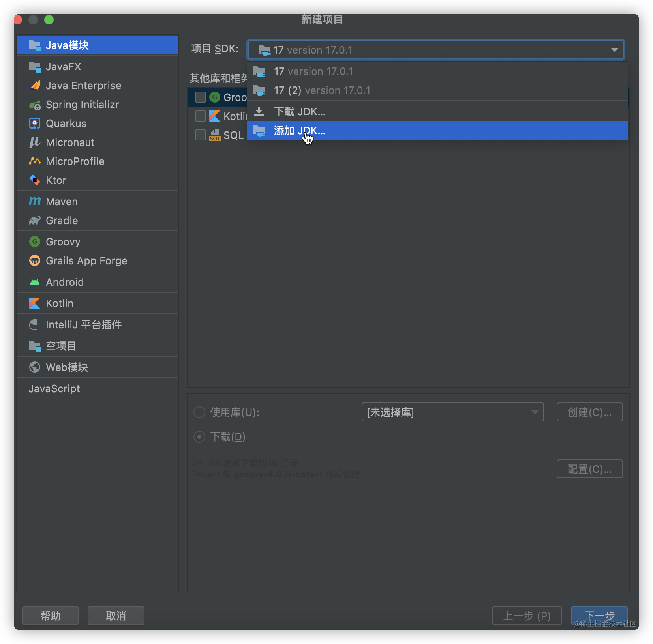Select 添加 JDK... menu entry
The height and width of the screenshot is (644, 653).
pyautogui.click(x=437, y=131)
